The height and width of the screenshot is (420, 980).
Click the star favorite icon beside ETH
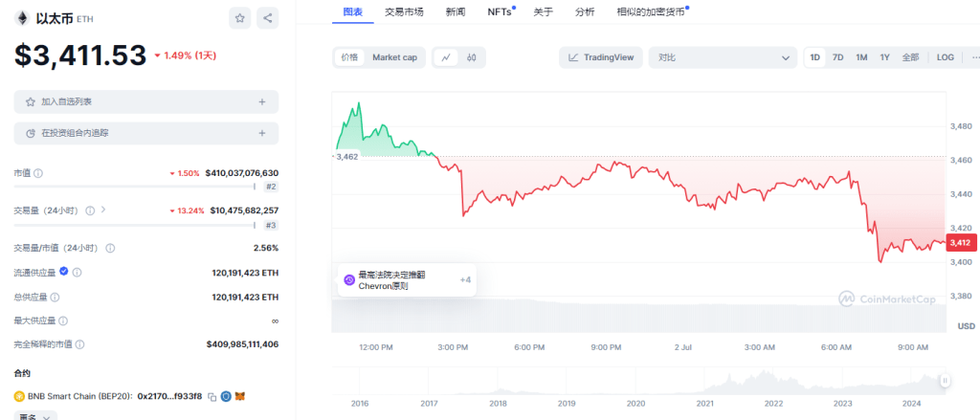point(241,17)
